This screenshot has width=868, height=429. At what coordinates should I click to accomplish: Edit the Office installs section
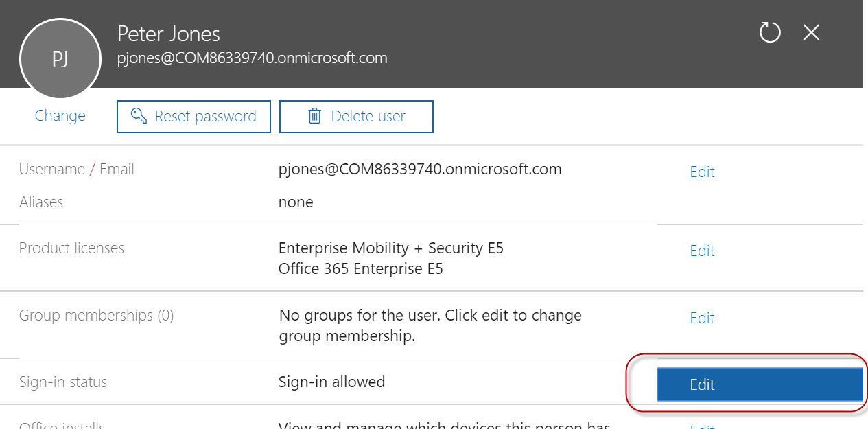point(701,426)
